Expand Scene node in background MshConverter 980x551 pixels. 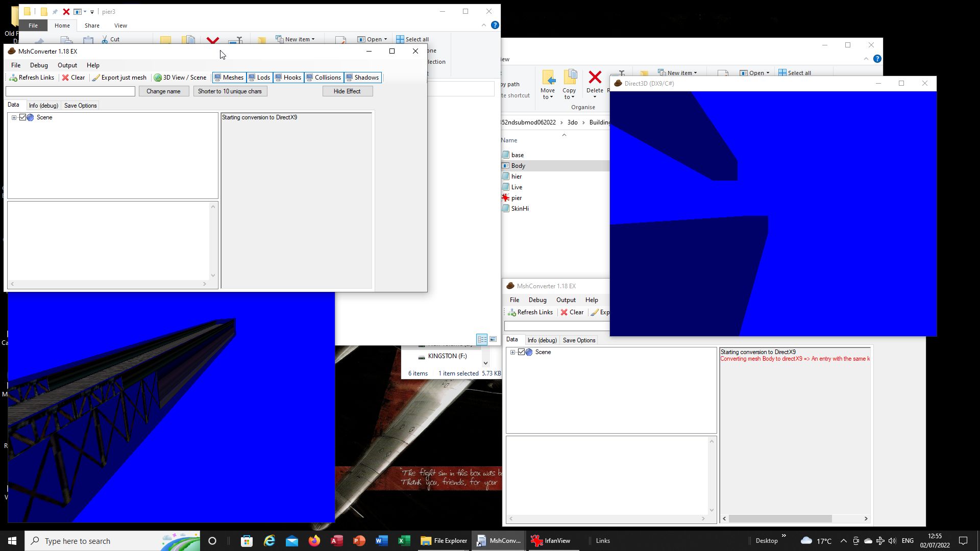point(512,352)
